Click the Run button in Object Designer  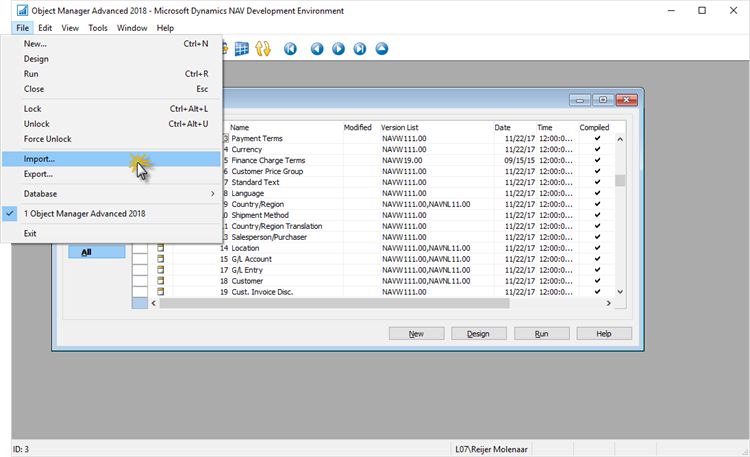(x=541, y=334)
